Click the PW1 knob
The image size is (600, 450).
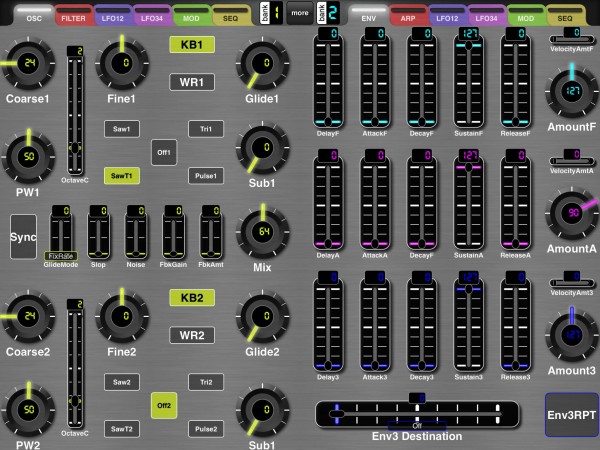pyautogui.click(x=29, y=157)
